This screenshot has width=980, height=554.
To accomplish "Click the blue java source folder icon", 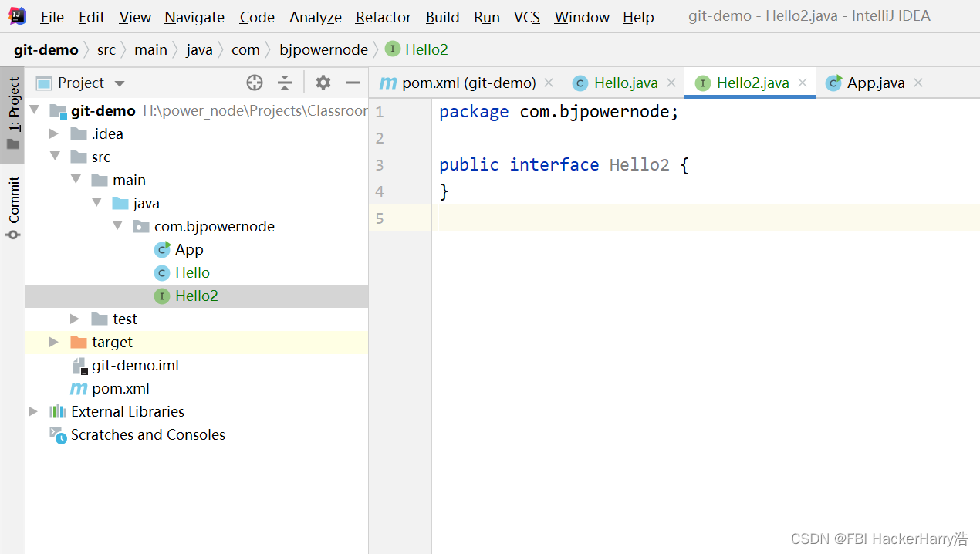I will click(x=120, y=203).
